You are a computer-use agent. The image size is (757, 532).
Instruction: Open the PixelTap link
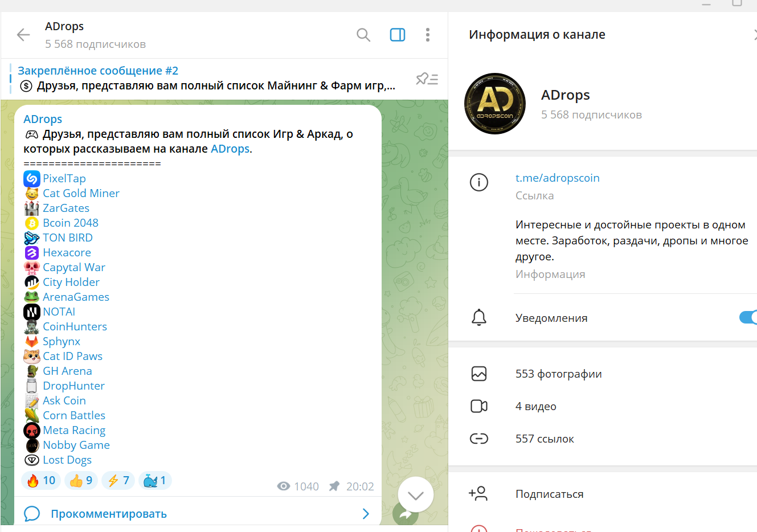click(x=64, y=178)
